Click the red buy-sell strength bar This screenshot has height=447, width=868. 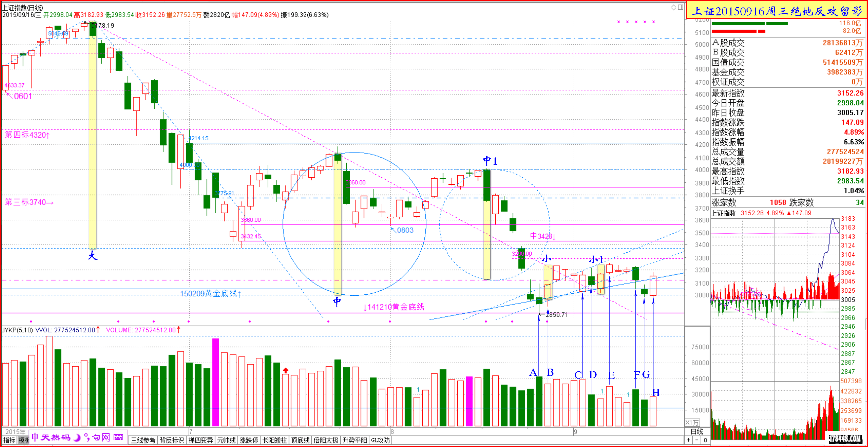738,31
